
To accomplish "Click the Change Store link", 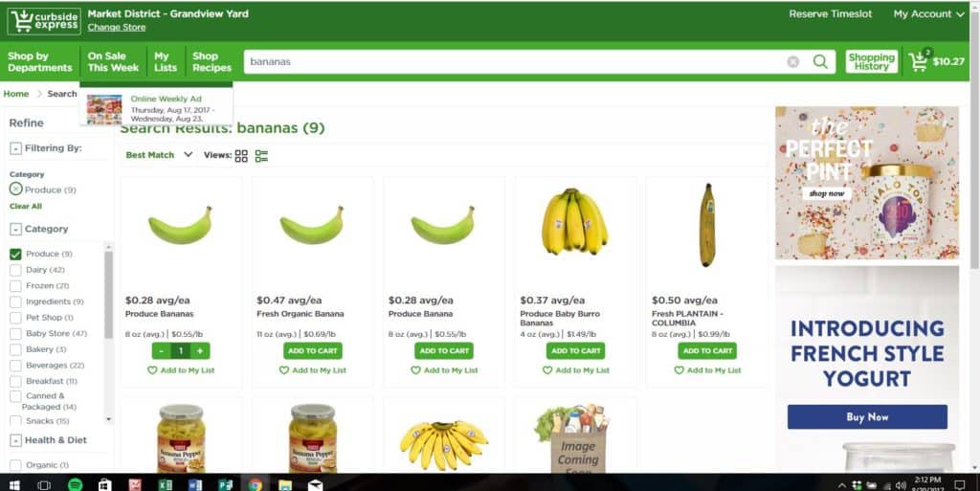I will coord(116,28).
